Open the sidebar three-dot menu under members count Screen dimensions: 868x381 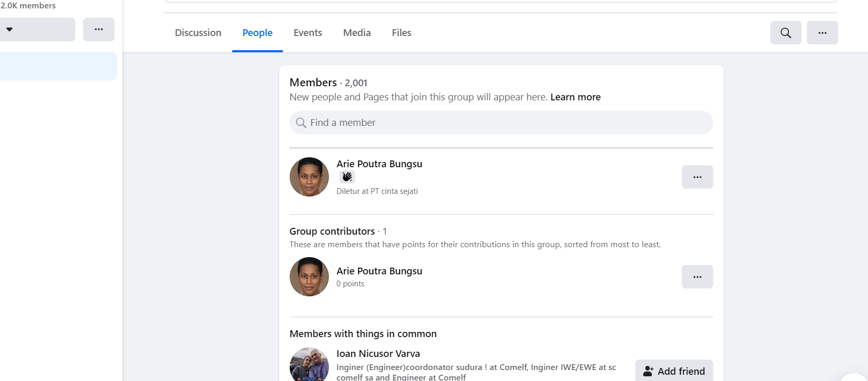pos(99,29)
